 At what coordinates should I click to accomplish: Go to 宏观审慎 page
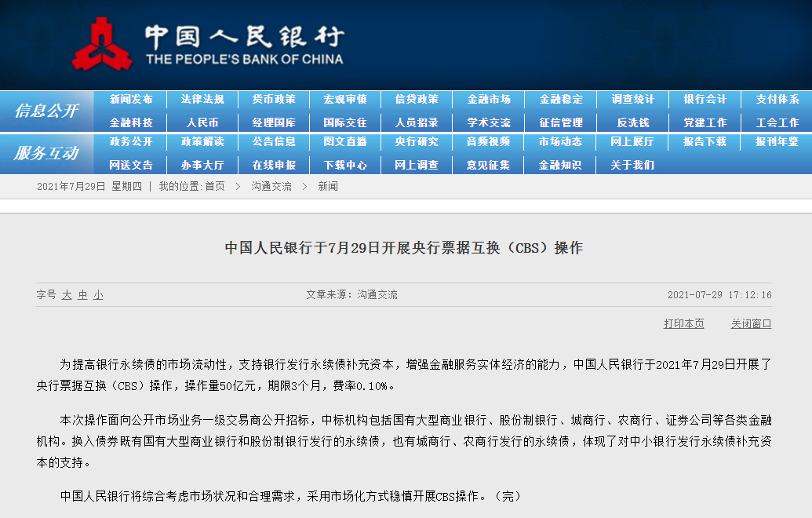click(x=345, y=99)
